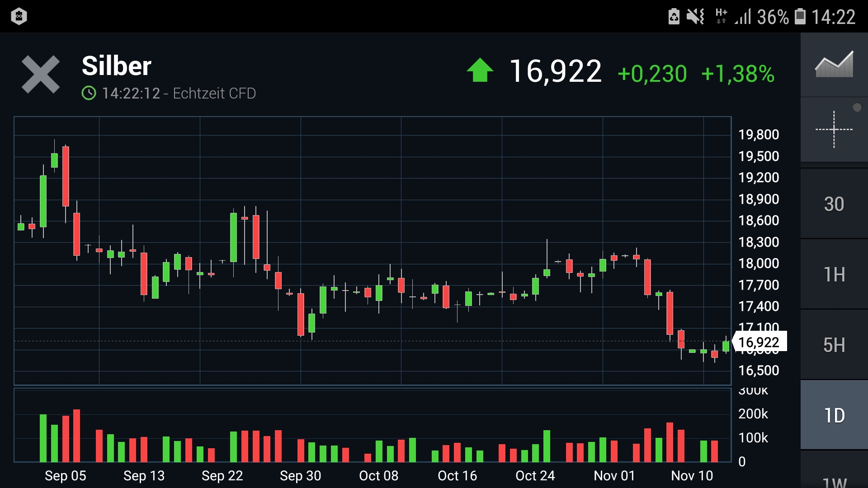868x488 pixels.
Task: Tap the green up arrow indicator
Action: coord(480,71)
